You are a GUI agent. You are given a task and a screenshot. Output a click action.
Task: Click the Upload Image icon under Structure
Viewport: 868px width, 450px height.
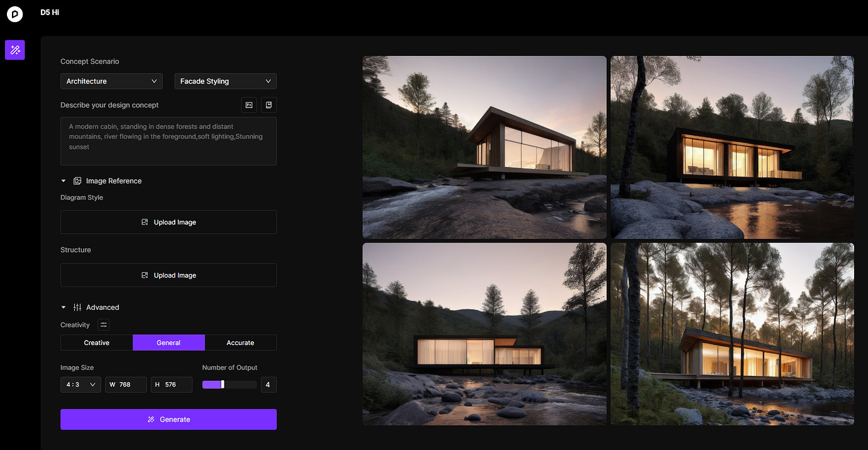[x=146, y=275]
